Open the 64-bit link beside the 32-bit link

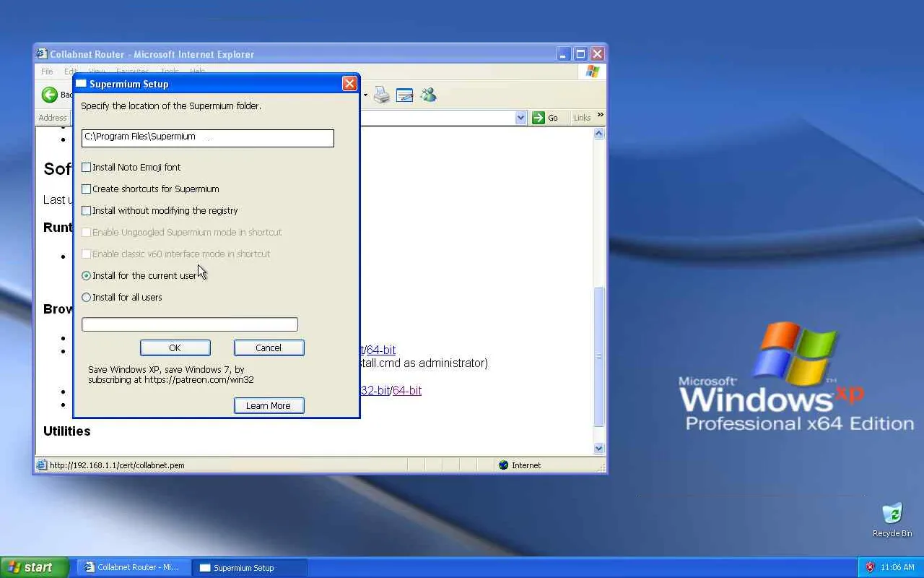407,390
